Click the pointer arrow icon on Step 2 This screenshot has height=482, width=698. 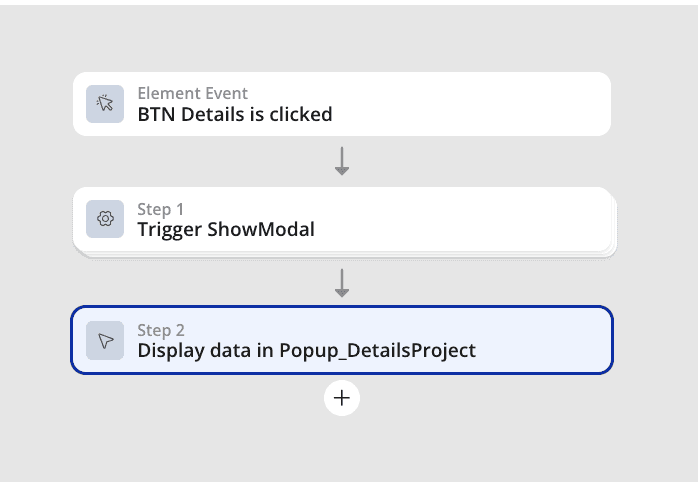pos(105,340)
